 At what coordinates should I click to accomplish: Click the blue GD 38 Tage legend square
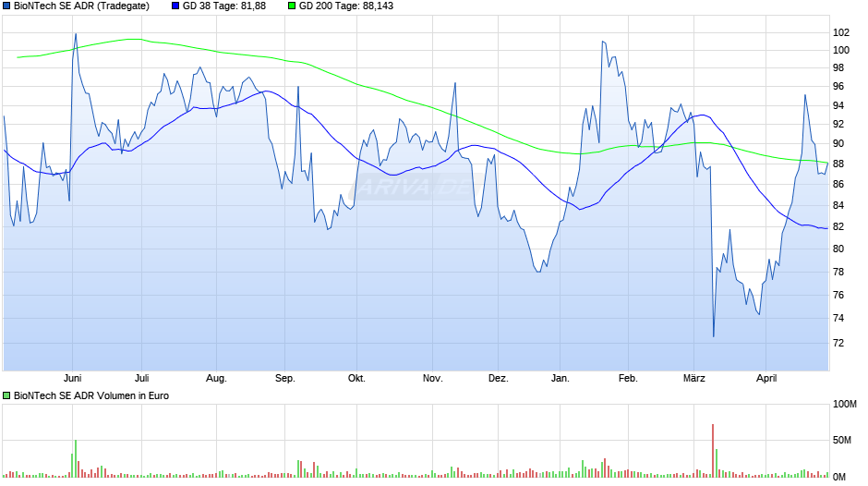[x=175, y=6]
